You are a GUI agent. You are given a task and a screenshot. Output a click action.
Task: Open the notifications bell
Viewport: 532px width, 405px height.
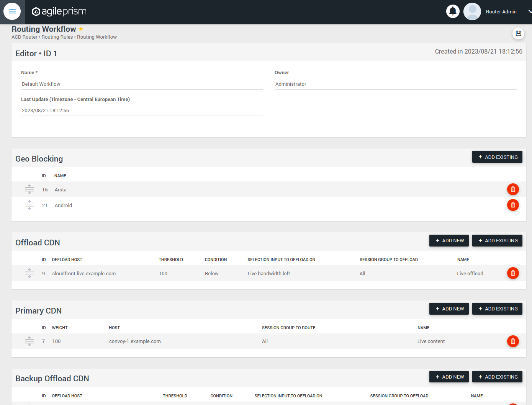[x=453, y=11]
